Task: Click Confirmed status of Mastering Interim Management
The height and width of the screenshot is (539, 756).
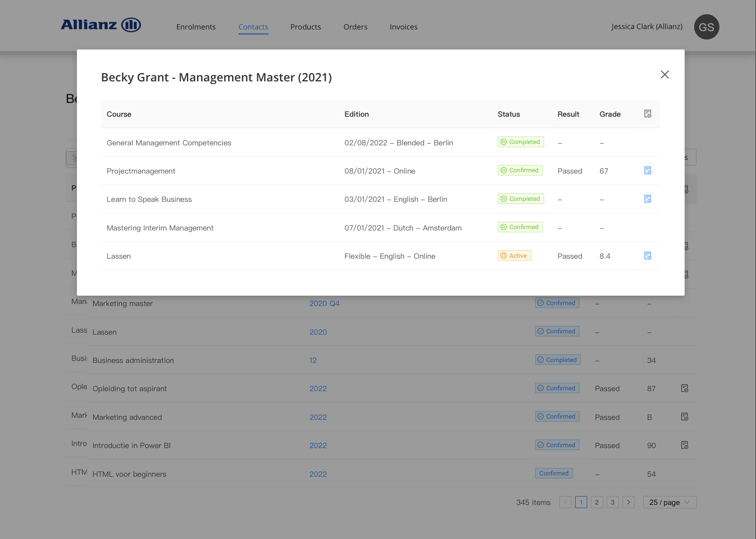Action: coord(520,227)
